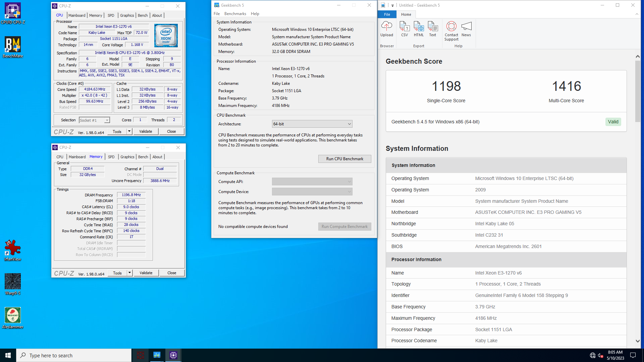Click the scrollbar up arrow in results
644x362 pixels.
638,56
